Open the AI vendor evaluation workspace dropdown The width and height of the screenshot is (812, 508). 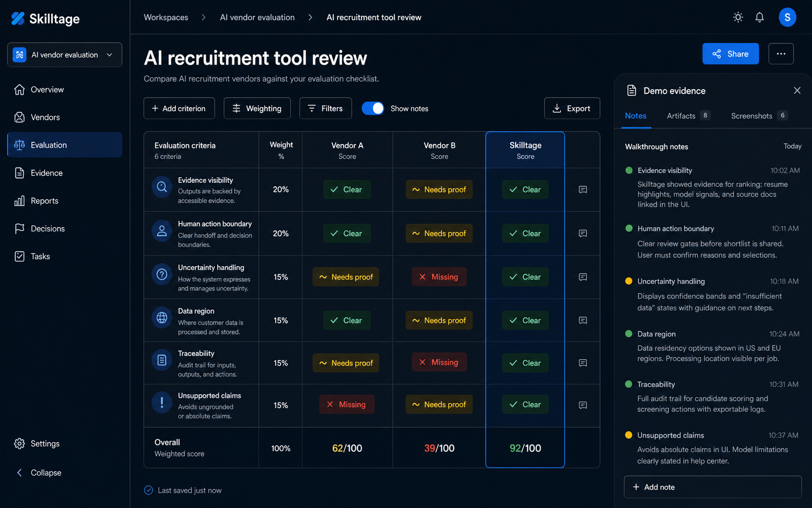pos(65,55)
